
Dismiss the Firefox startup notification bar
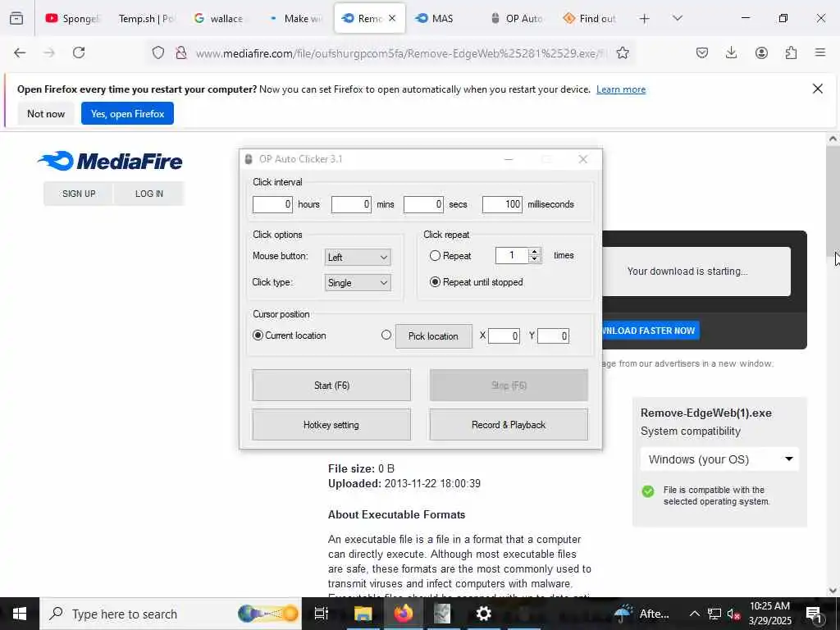(x=818, y=89)
